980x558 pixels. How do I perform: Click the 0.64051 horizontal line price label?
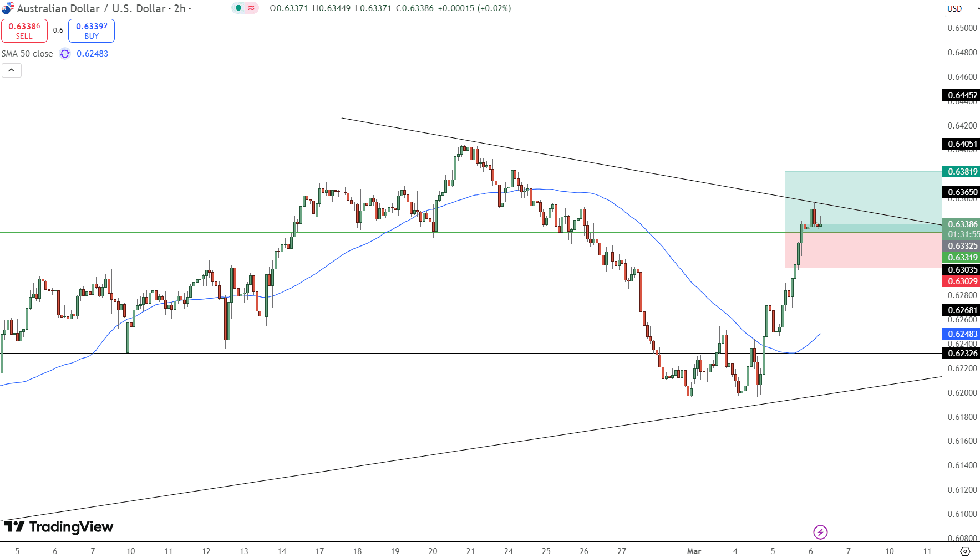[962, 144]
